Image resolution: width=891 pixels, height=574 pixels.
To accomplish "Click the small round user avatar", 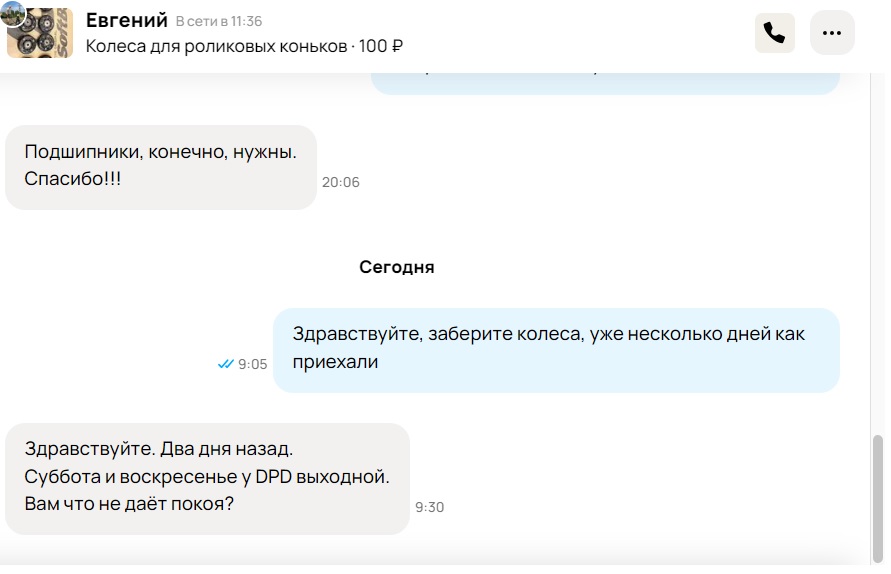I will tap(13, 13).
